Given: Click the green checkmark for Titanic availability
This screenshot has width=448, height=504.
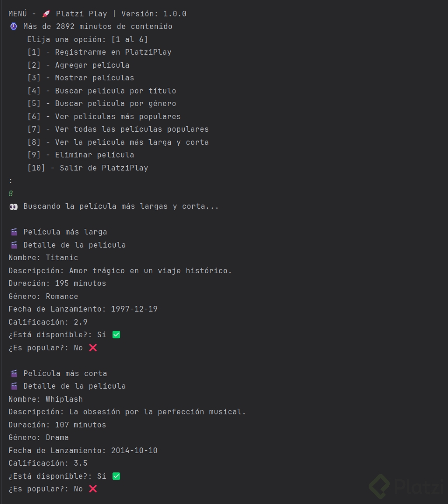Looking at the screenshot, I should 116,334.
